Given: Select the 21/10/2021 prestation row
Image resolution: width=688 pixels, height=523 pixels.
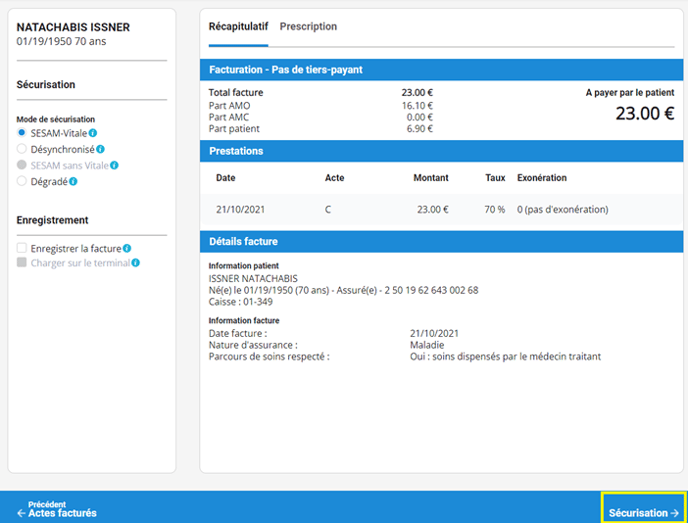Looking at the screenshot, I should point(441,209).
